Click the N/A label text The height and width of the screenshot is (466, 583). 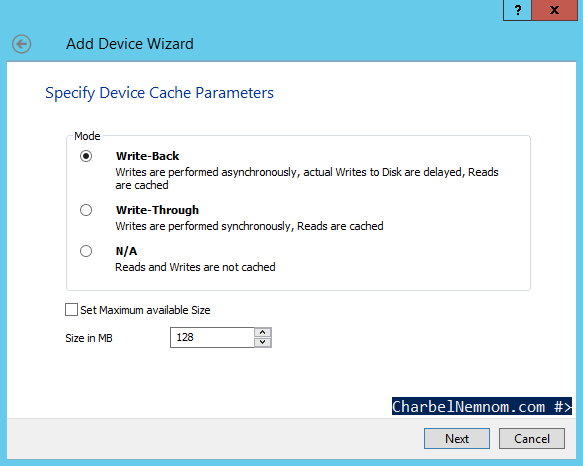click(x=126, y=251)
